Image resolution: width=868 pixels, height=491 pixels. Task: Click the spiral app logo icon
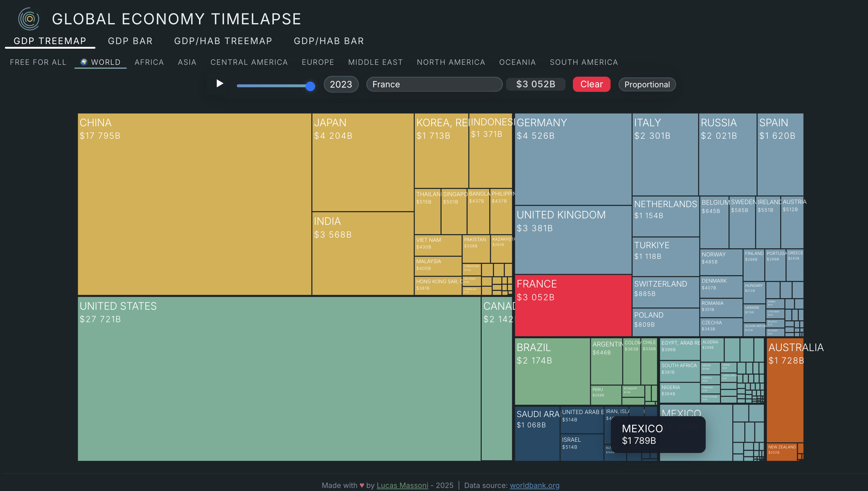point(29,19)
